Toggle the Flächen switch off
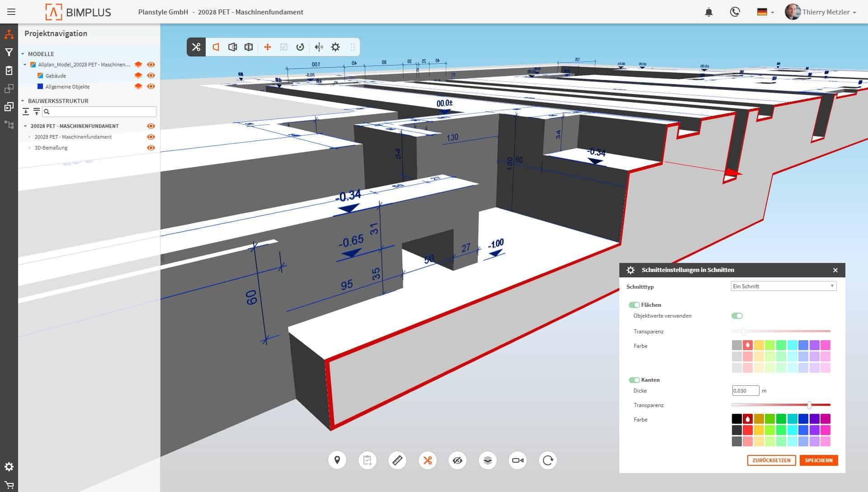The height and width of the screenshot is (492, 868). 634,305
